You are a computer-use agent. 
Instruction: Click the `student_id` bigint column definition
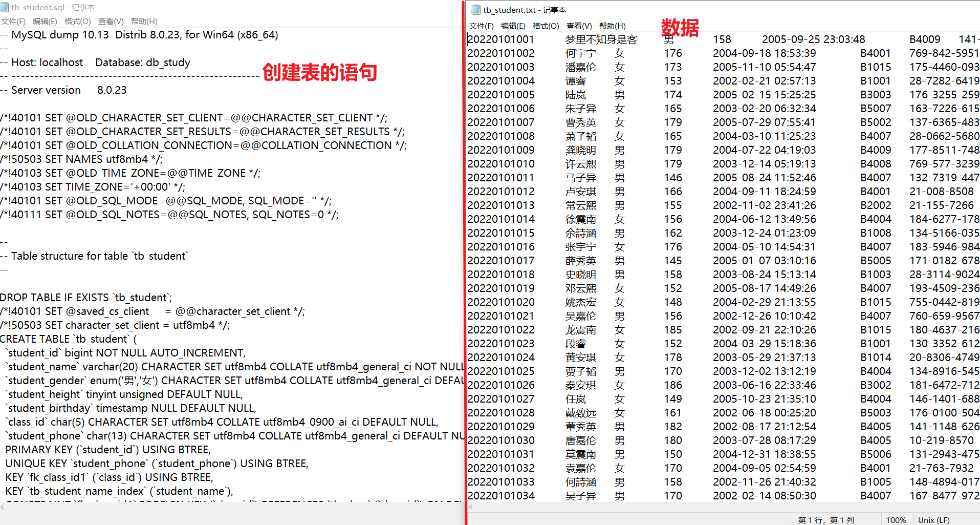coord(125,353)
